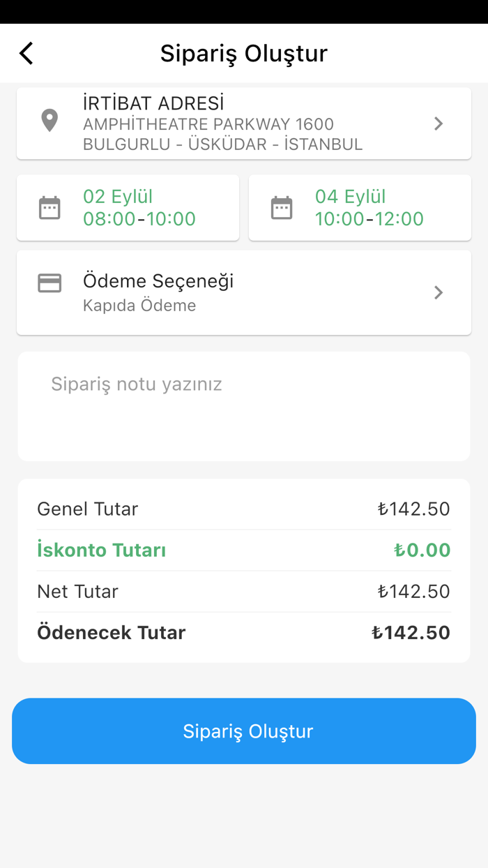Tap the location pin icon beside İRTİBAT ADRESİ
488x868 pixels.
tap(49, 120)
